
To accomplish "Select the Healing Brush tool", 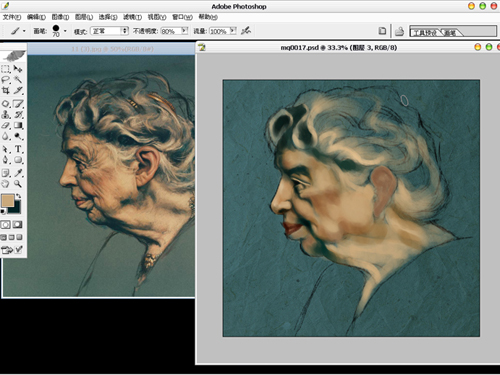I will tap(6, 104).
